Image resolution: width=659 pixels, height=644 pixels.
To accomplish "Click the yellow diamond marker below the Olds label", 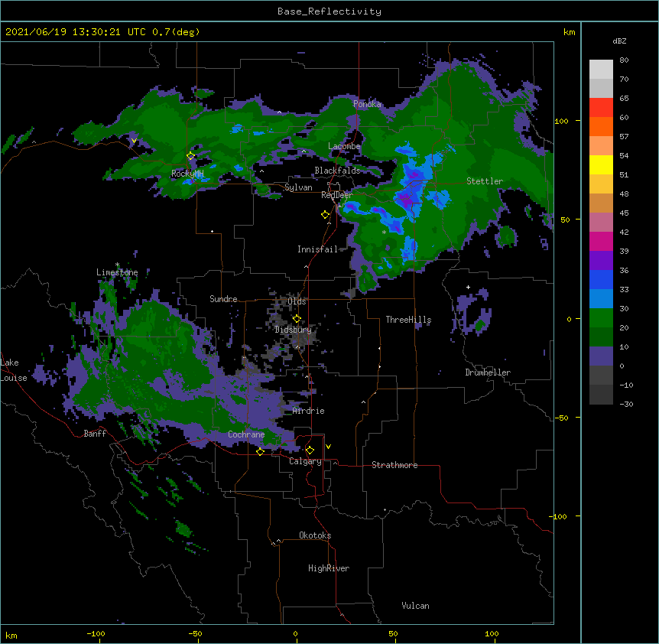I will (297, 318).
